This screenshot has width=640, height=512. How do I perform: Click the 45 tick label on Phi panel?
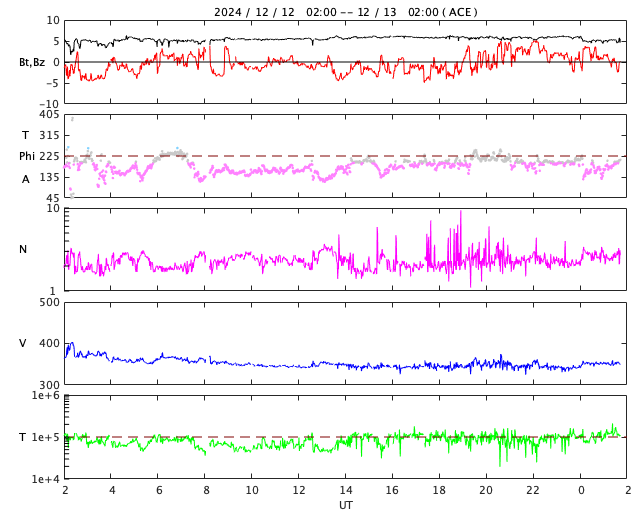tap(52, 198)
